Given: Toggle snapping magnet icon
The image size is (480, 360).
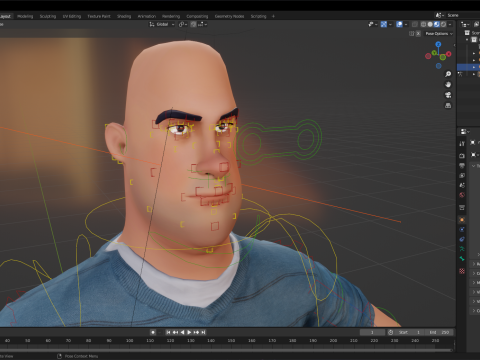Looking at the screenshot, I should coord(193,24).
